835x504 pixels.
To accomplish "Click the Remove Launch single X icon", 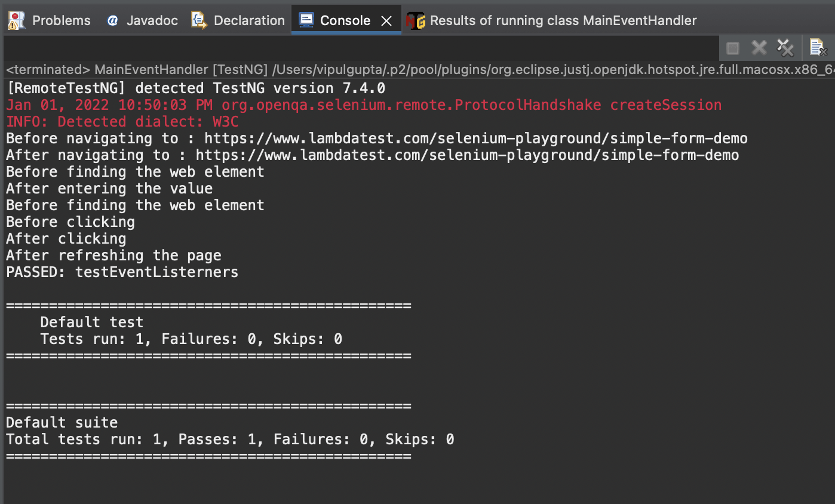I will [x=759, y=48].
